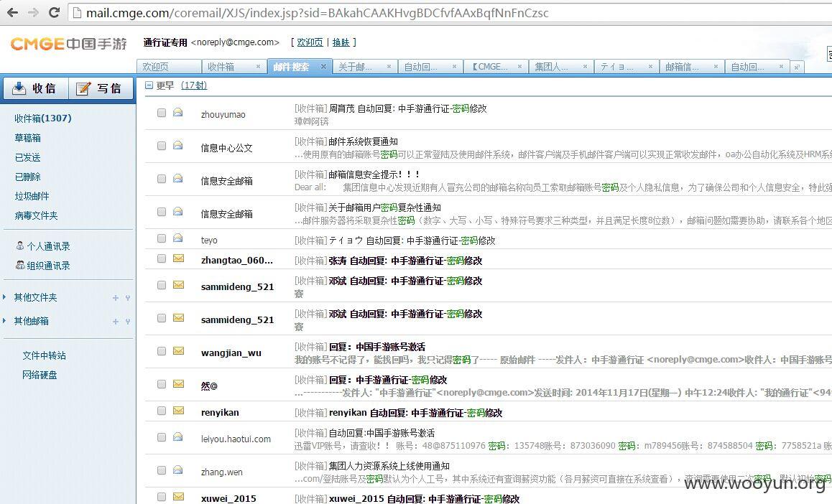832x504 pixels.
Task: Click the plus icon beside 其他文件夹
Action: pos(115,298)
